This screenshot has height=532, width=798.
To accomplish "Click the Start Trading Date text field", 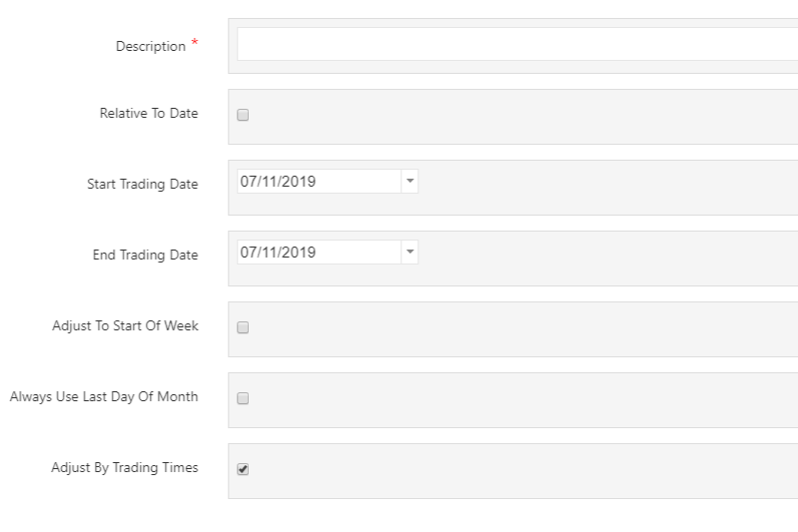I will pos(319,181).
